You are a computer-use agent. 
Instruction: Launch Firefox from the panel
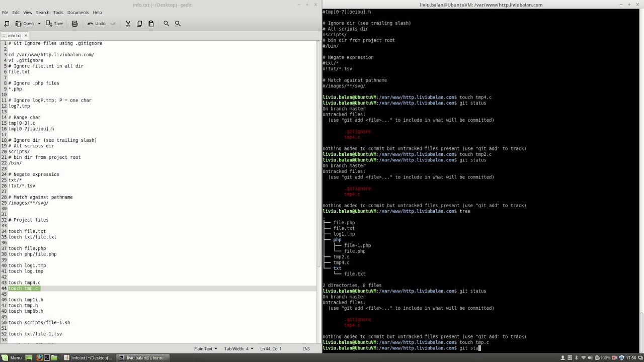coord(39,358)
